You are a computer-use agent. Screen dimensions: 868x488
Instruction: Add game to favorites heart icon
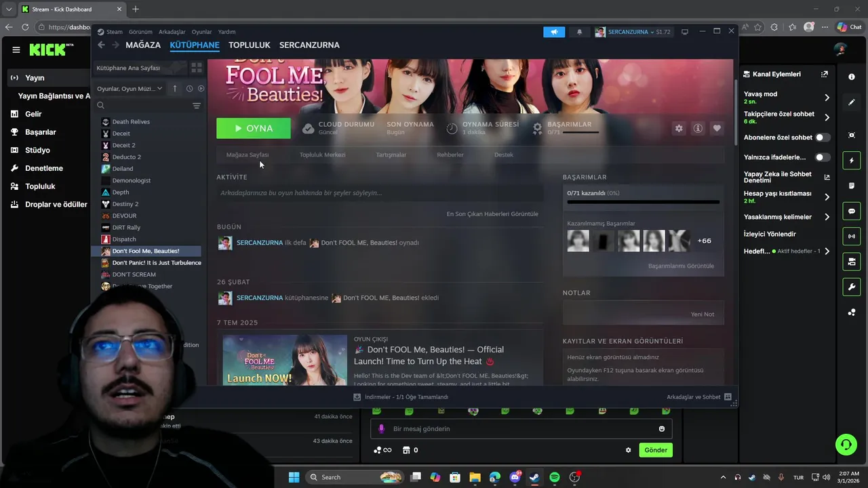tap(717, 128)
